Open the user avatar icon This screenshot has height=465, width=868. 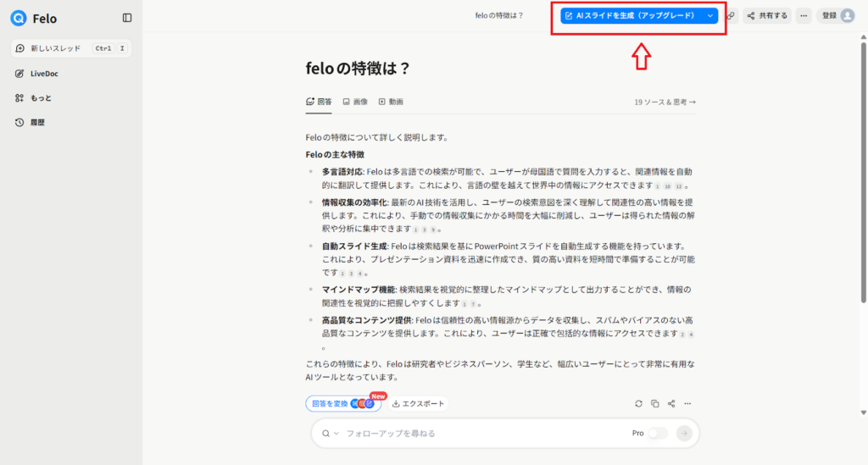click(848, 15)
